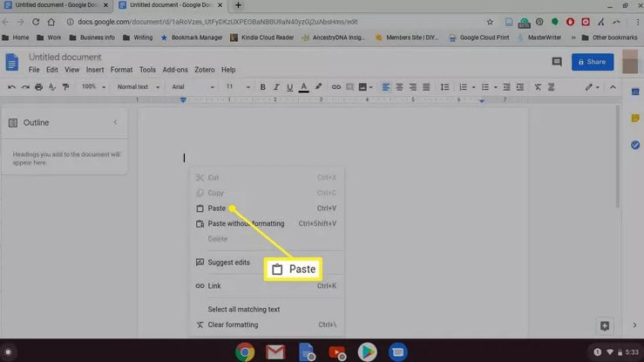Choose Clear formatting in context menu
Viewport: 644px width, 362px height.
pyautogui.click(x=266, y=324)
